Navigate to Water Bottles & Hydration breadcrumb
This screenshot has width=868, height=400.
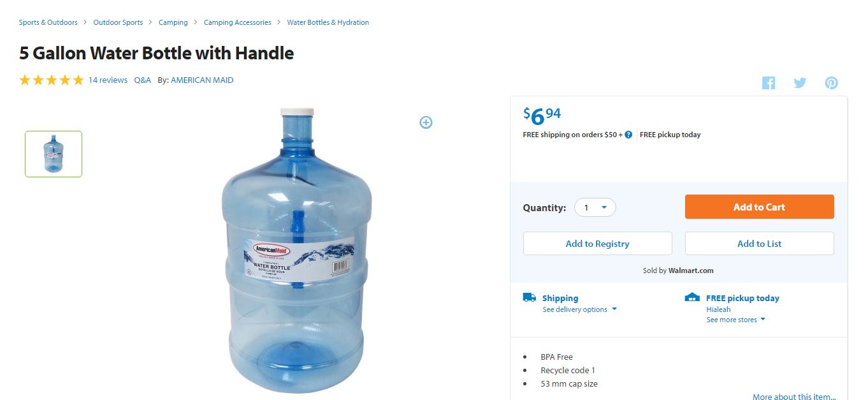coord(328,22)
